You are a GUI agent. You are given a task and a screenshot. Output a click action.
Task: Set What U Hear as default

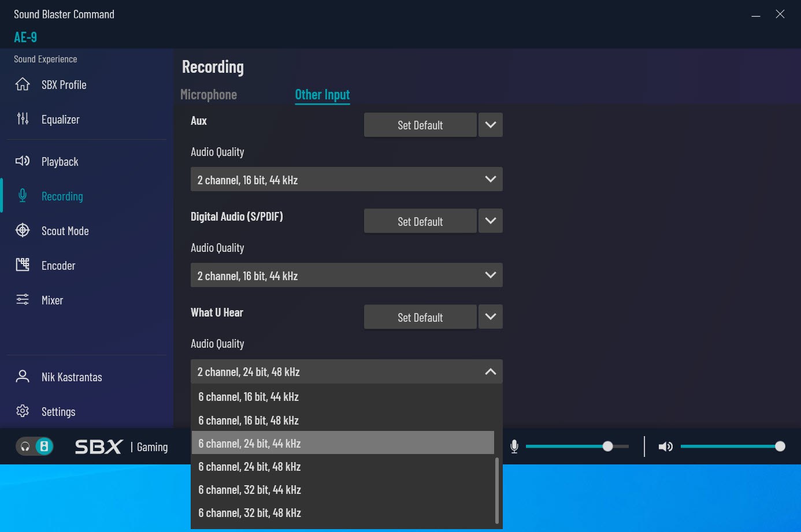pyautogui.click(x=420, y=317)
